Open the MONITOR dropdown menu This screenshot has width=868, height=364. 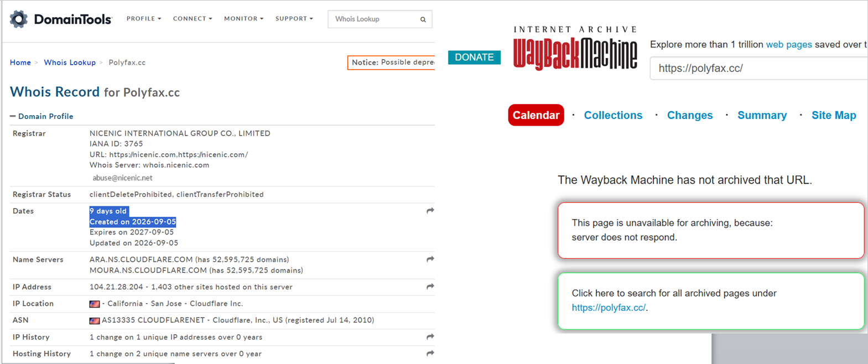click(x=243, y=19)
